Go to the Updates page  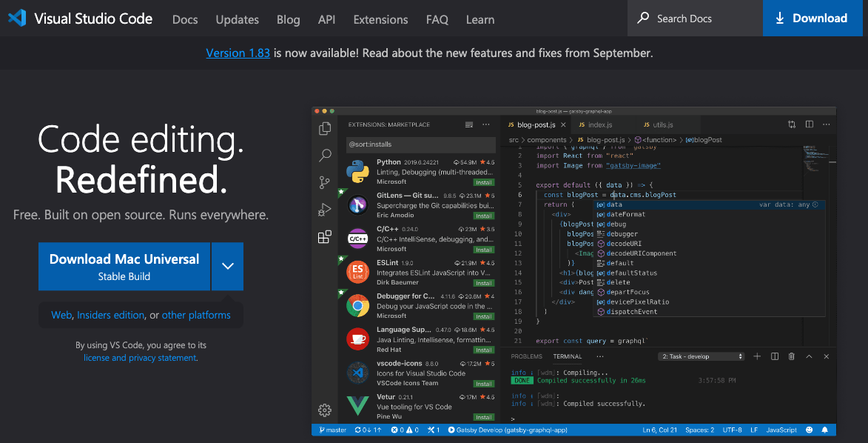[x=238, y=19]
